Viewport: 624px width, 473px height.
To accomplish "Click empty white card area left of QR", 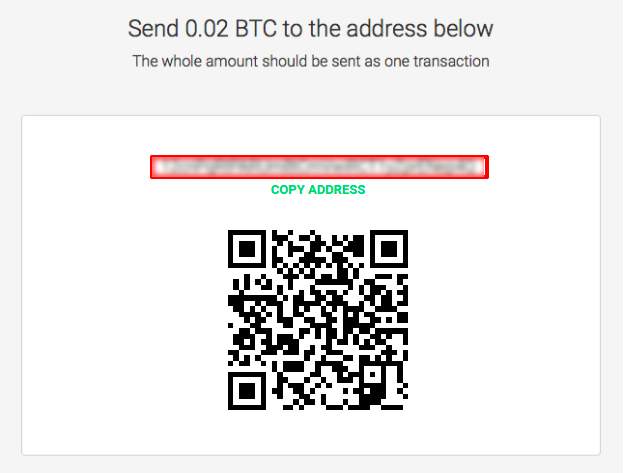I will (125, 320).
